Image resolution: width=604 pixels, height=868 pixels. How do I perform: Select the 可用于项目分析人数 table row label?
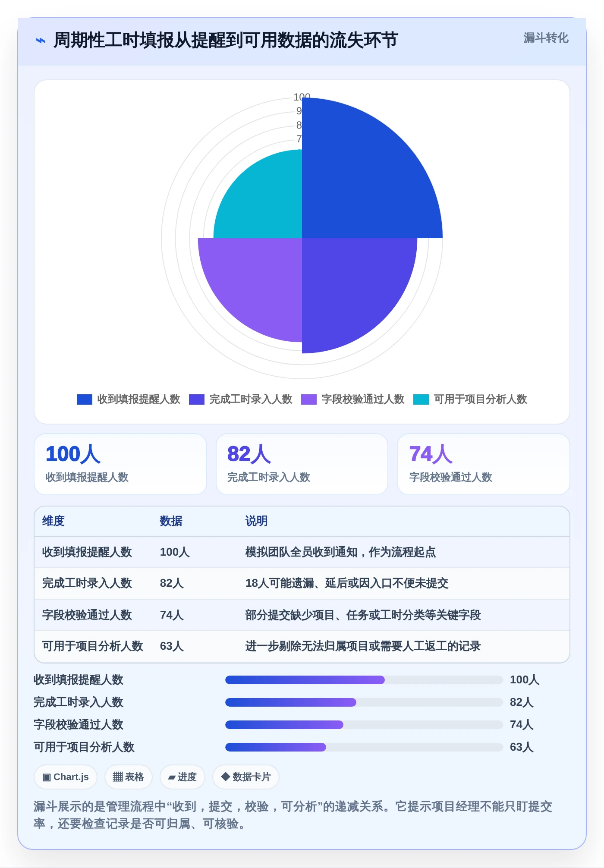pyautogui.click(x=93, y=646)
